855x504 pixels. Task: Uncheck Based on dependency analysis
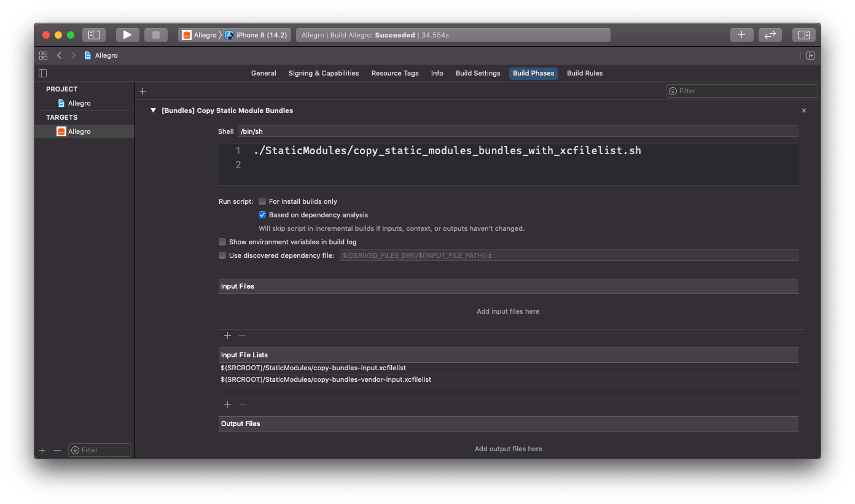click(x=262, y=215)
